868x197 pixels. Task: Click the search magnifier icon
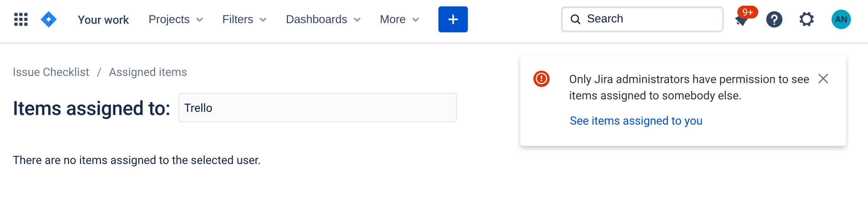(575, 20)
